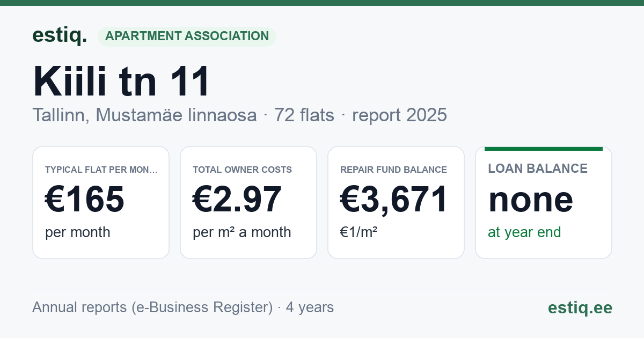
Task: Click the per m² a month label
Action: tap(241, 232)
